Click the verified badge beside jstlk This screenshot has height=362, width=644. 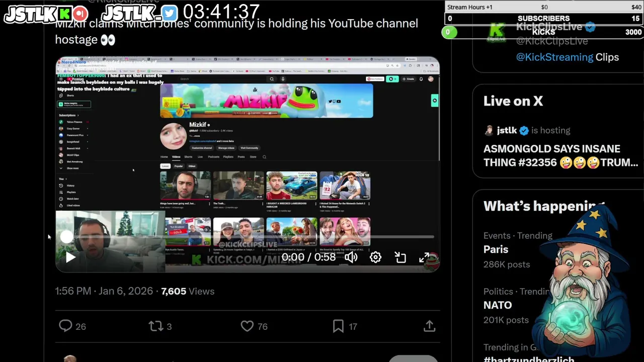point(524,131)
